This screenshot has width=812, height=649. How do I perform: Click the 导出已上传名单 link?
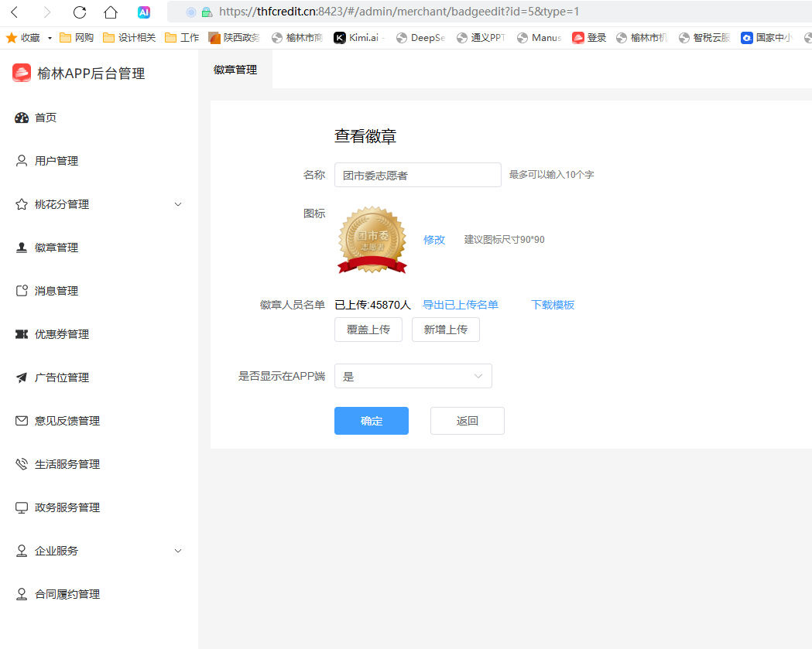[461, 305]
